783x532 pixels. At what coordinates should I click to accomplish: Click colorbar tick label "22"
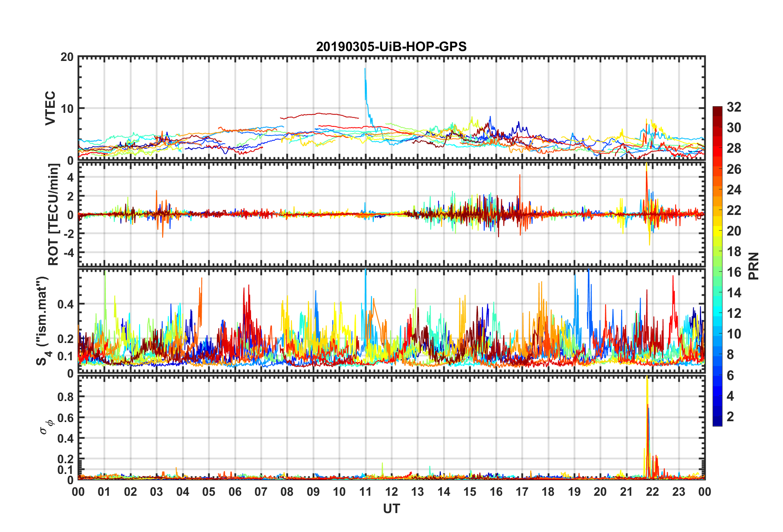tap(734, 210)
